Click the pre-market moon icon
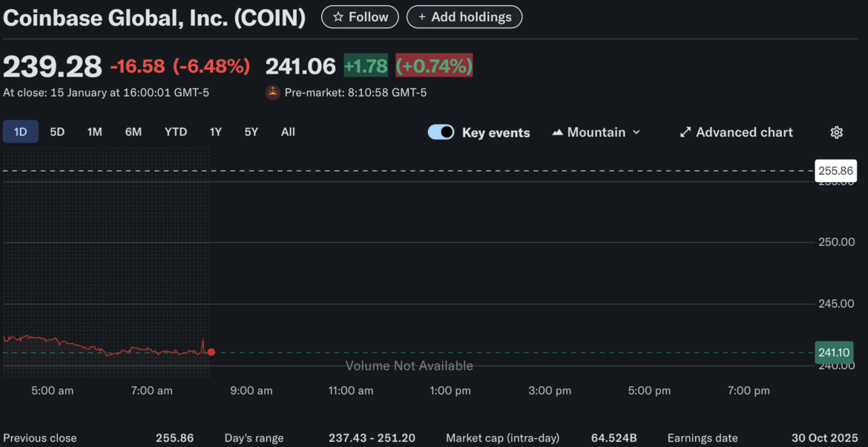This screenshot has width=868, height=447. [273, 93]
